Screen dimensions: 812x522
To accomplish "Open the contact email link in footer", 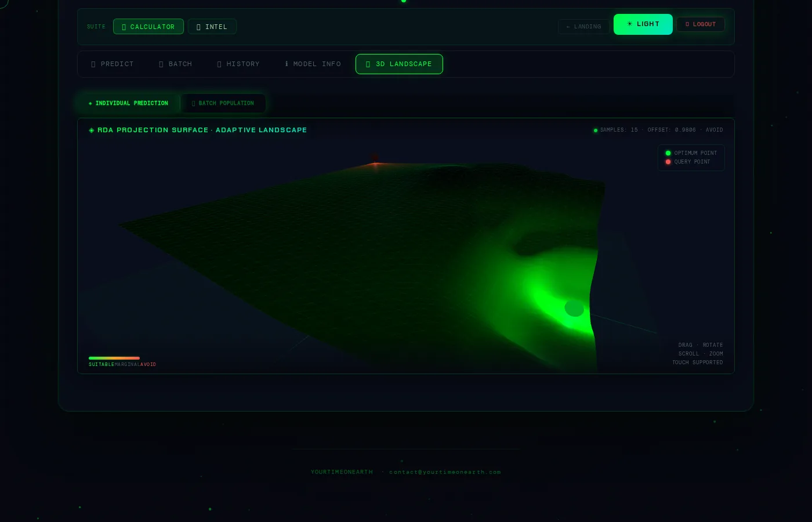I will tap(445, 472).
